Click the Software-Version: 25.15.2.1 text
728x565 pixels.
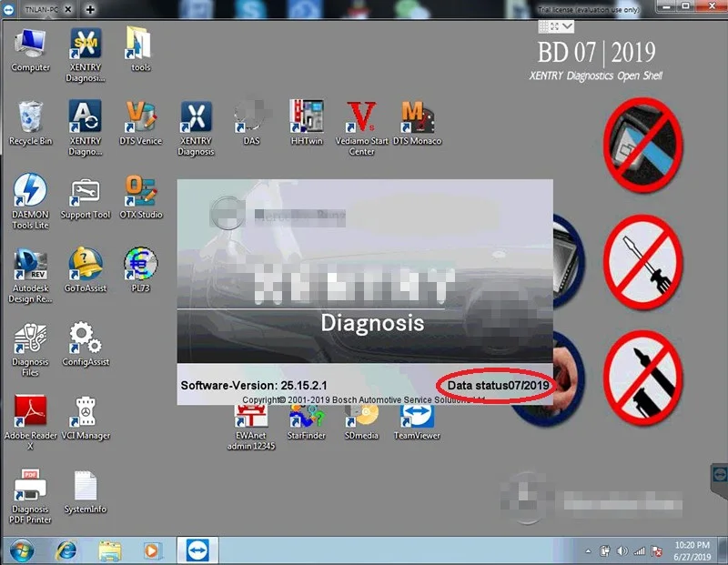tap(254, 386)
